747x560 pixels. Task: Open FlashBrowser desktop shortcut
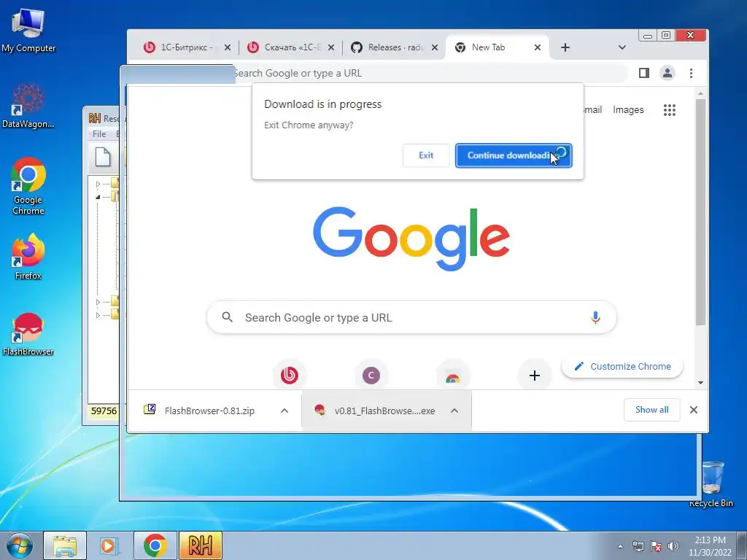[x=28, y=334]
